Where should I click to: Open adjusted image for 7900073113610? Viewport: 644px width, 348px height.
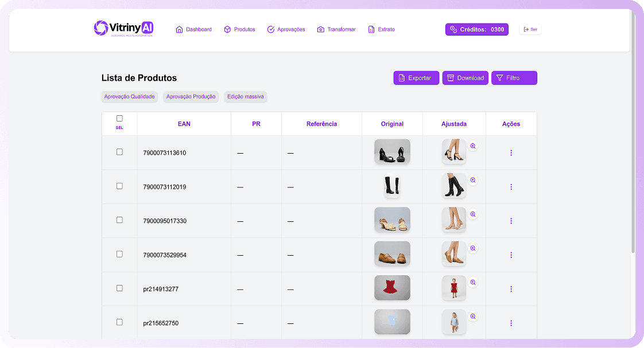point(454,152)
